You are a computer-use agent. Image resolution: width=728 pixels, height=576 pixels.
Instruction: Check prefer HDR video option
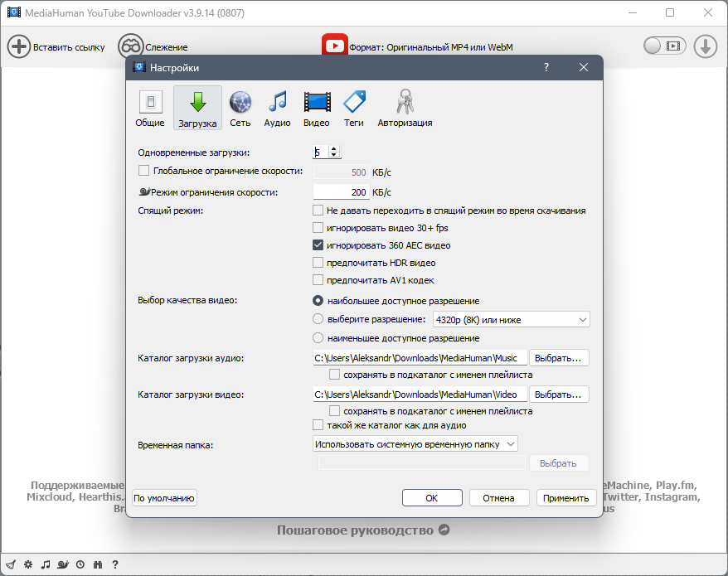pos(318,263)
